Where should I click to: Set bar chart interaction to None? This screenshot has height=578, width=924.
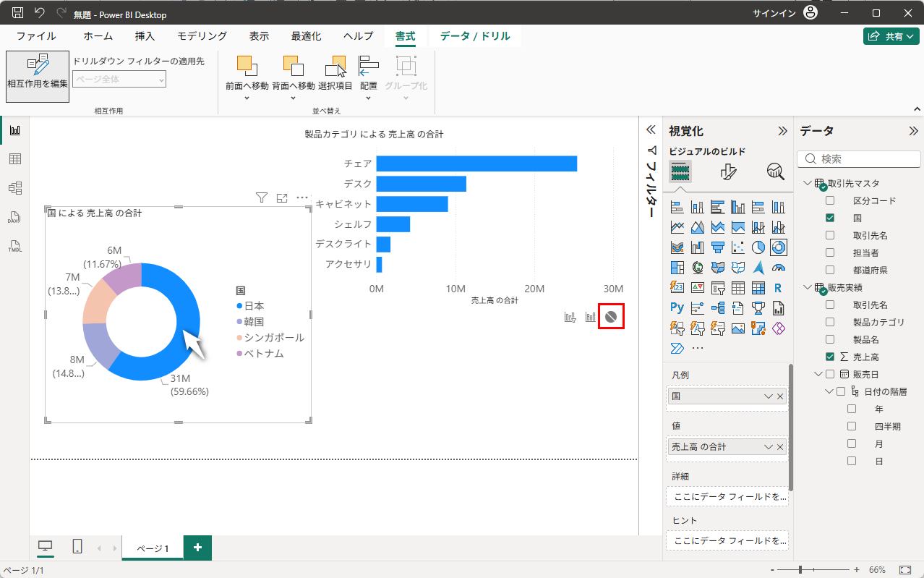[611, 317]
